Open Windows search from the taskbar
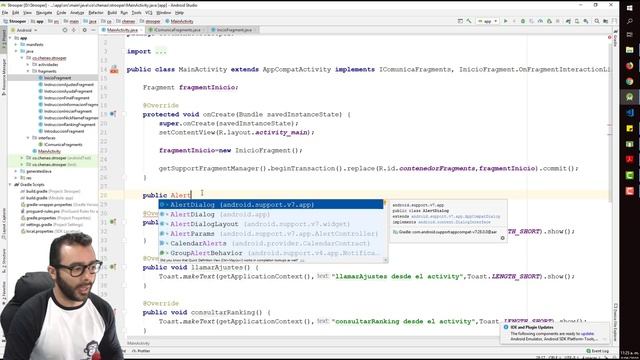This screenshot has height=360, width=640. (629, 21)
